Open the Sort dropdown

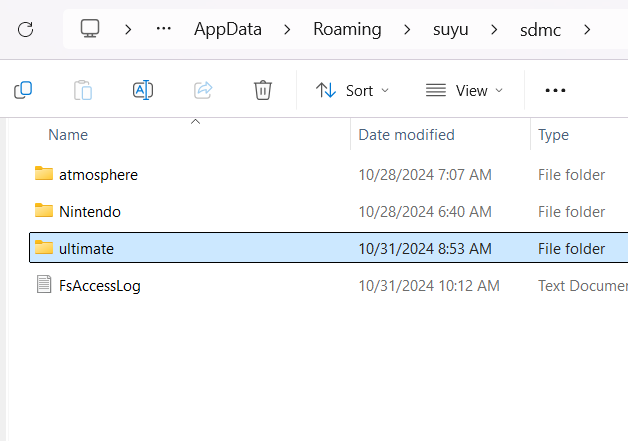point(352,90)
